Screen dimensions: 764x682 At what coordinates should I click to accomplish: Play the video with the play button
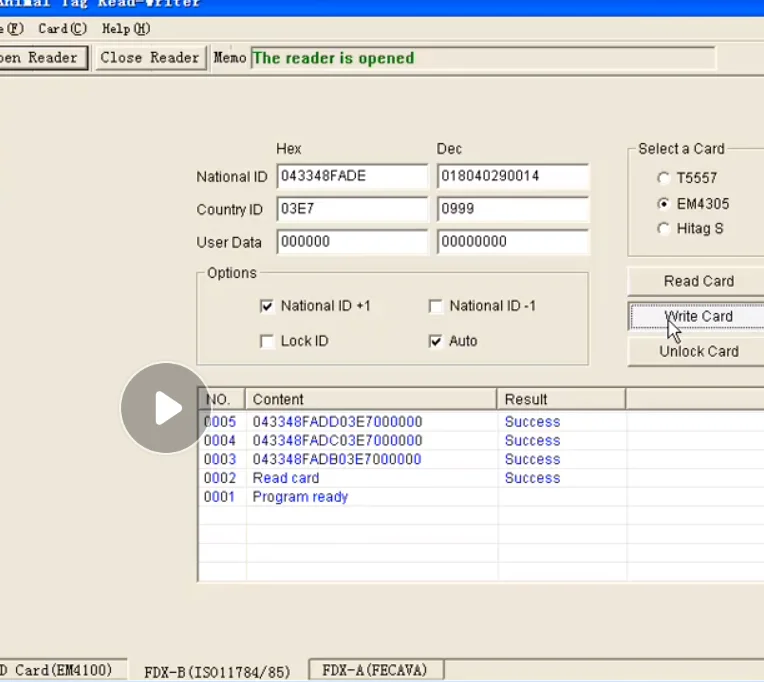pos(166,408)
